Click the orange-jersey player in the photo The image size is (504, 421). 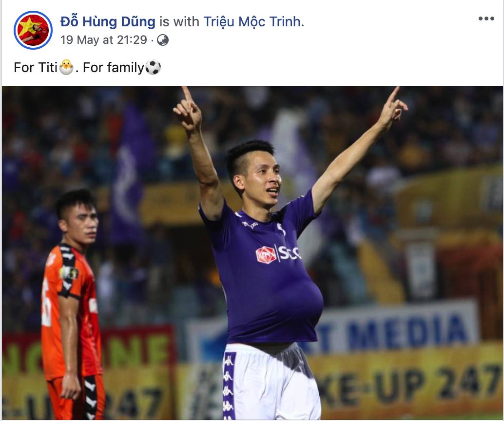pyautogui.click(x=73, y=304)
